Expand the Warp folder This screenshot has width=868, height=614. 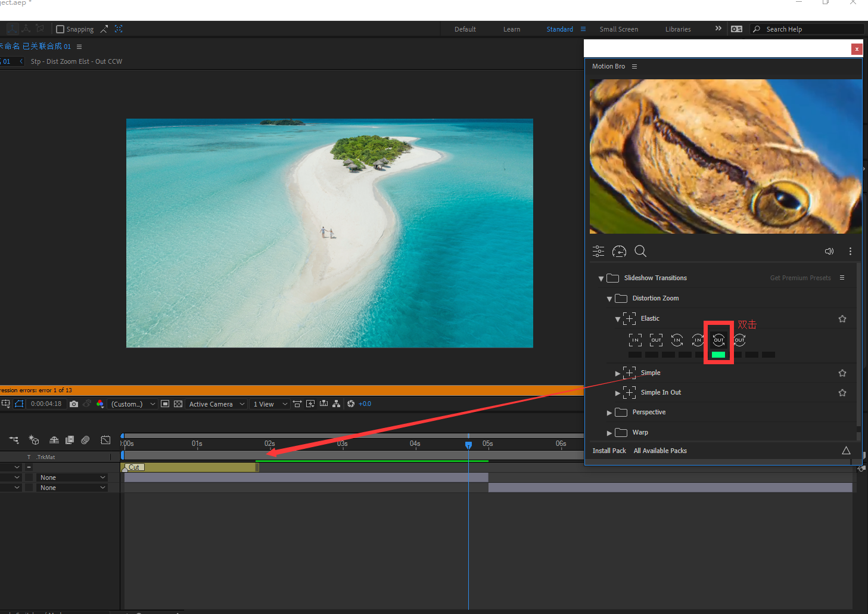pyautogui.click(x=609, y=433)
